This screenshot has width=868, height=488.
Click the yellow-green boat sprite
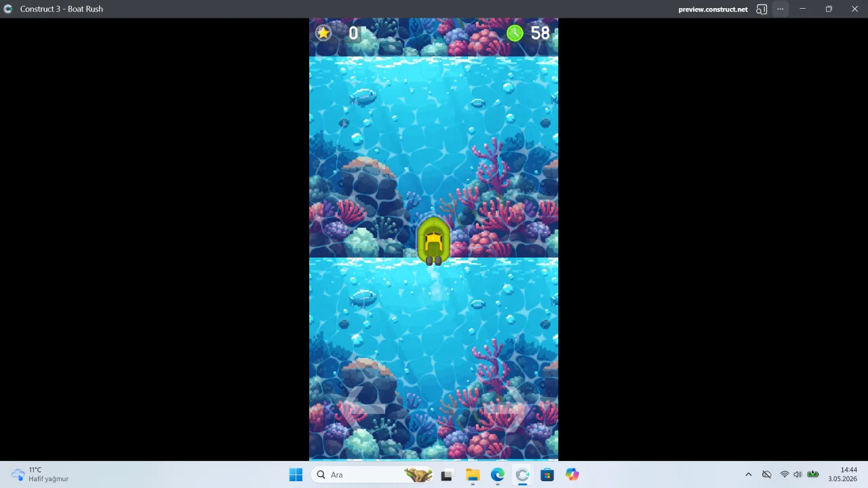pos(433,241)
